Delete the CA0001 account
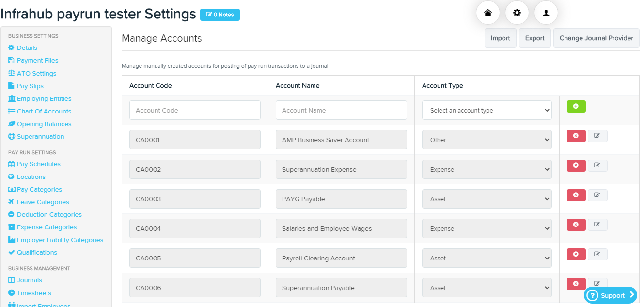644x307 pixels. coord(576,136)
